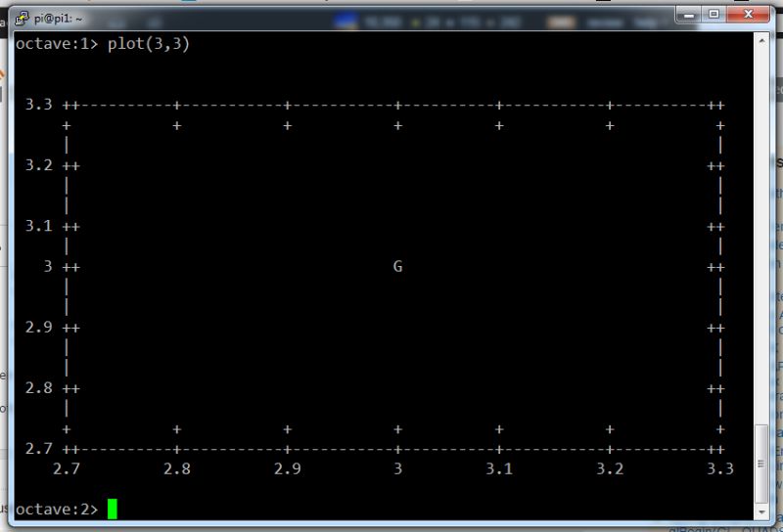
Task: Click the x-axis label '2.8'
Action: coord(177,469)
